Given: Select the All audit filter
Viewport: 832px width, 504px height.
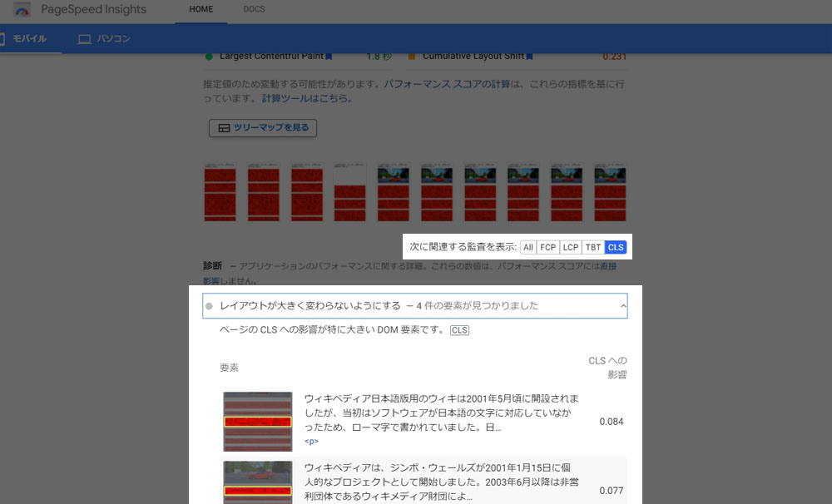Looking at the screenshot, I should click(x=528, y=247).
